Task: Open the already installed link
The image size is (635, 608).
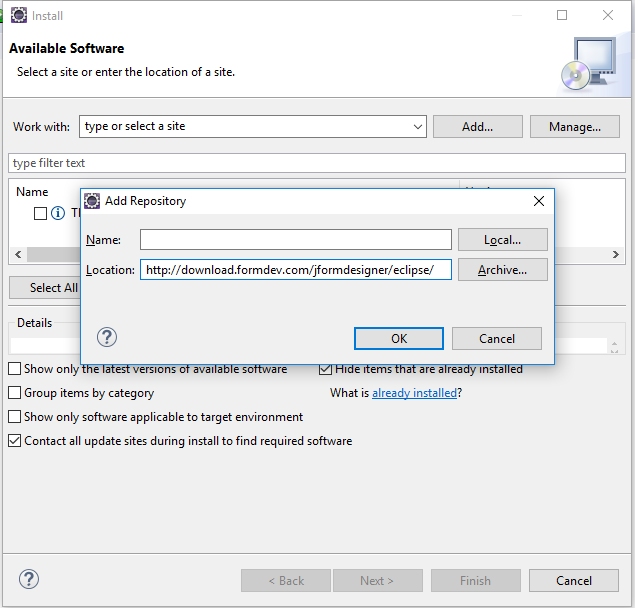Action: [x=414, y=393]
